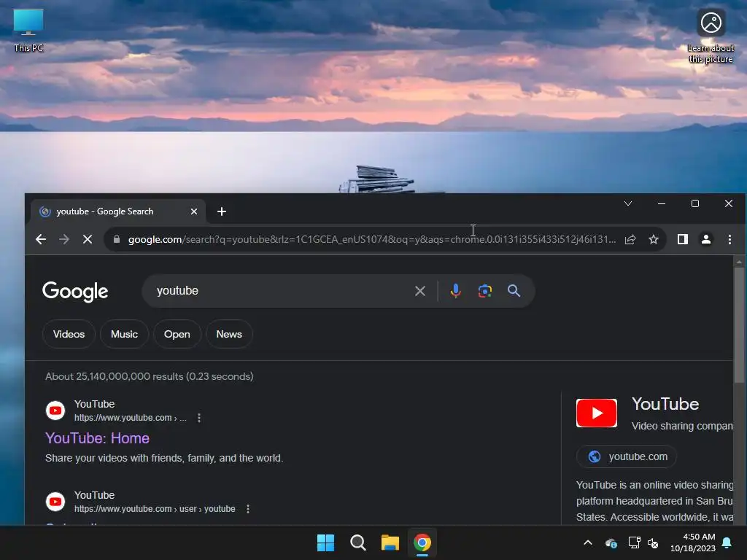Click the page's vertical scrollbar thumb
747x560 pixels.
(739, 324)
